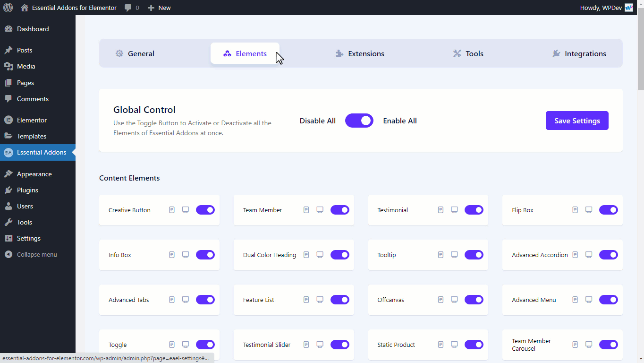644x363 pixels.
Task: View Testimonial demo monitor icon
Action: [454, 210]
